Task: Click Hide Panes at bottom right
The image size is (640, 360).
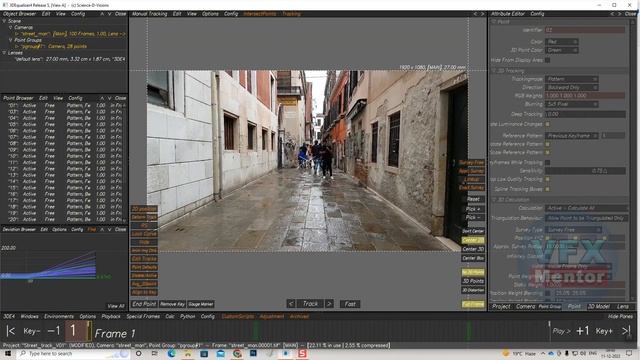Action: click(x=620, y=316)
